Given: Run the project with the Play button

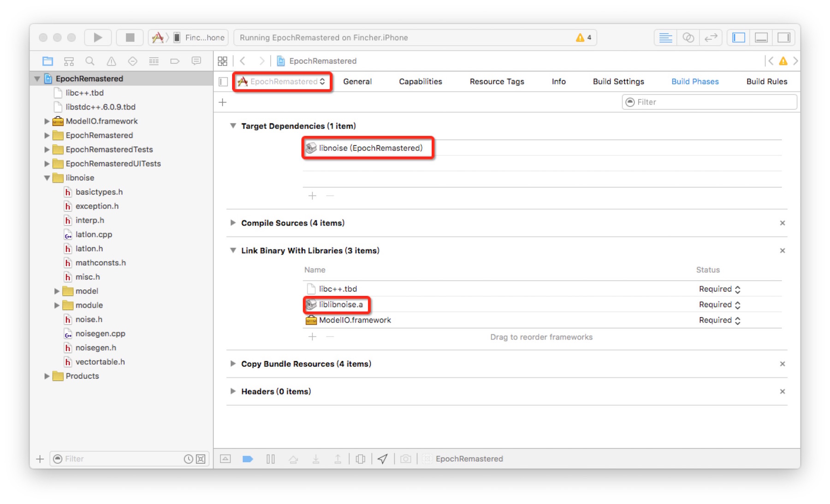Looking at the screenshot, I should [x=98, y=37].
